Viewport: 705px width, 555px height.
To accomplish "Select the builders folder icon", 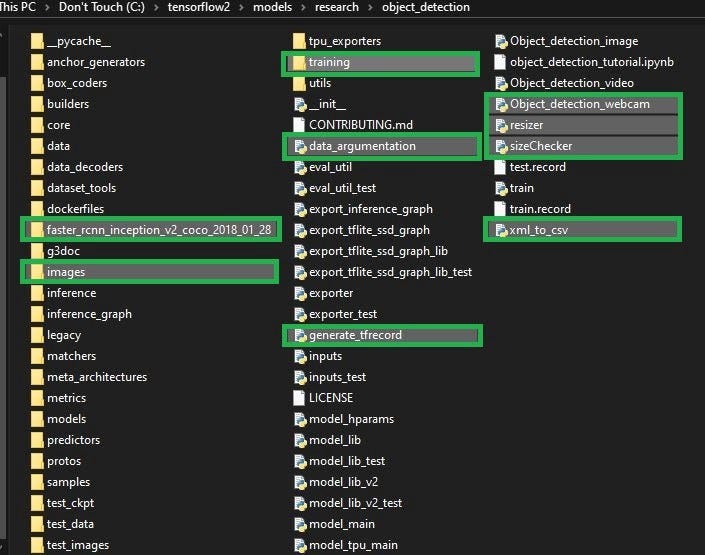I will point(37,104).
